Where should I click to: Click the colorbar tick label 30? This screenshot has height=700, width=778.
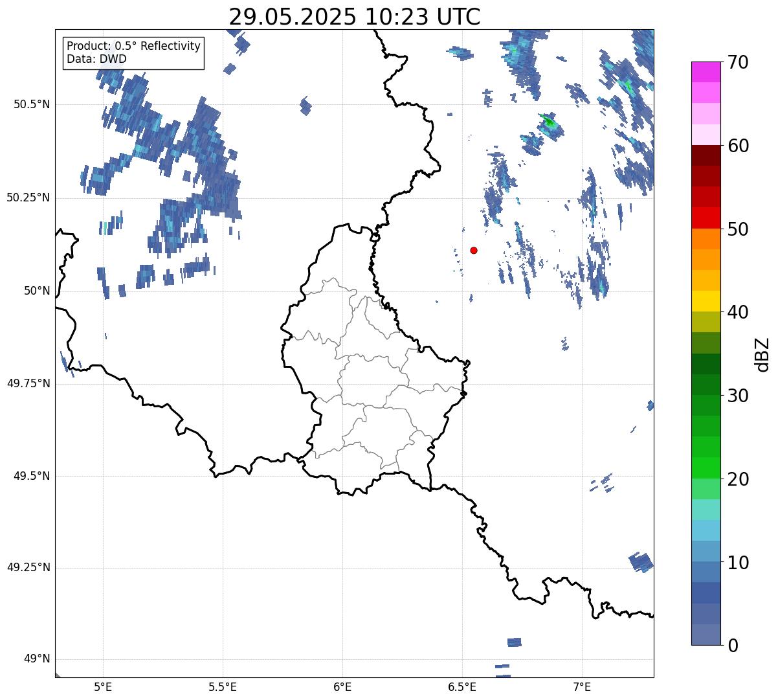coord(738,396)
